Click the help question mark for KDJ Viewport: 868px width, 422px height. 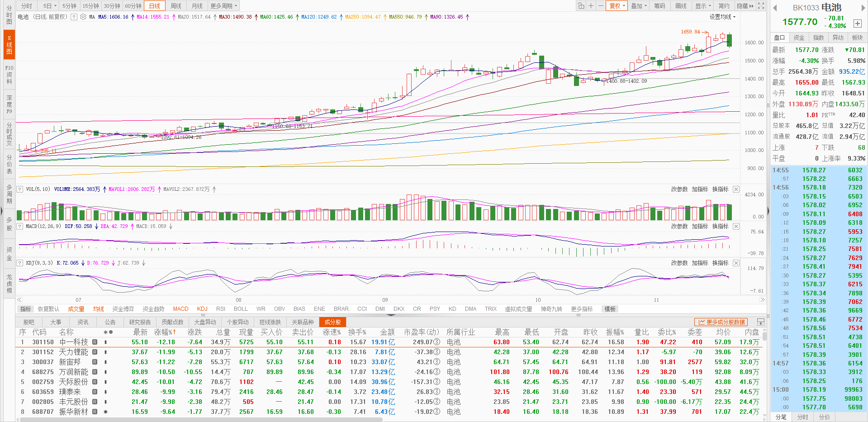tap(20, 263)
